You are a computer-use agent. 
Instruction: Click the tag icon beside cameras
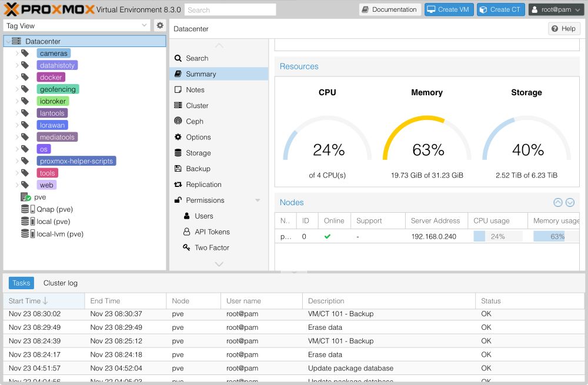click(x=25, y=53)
